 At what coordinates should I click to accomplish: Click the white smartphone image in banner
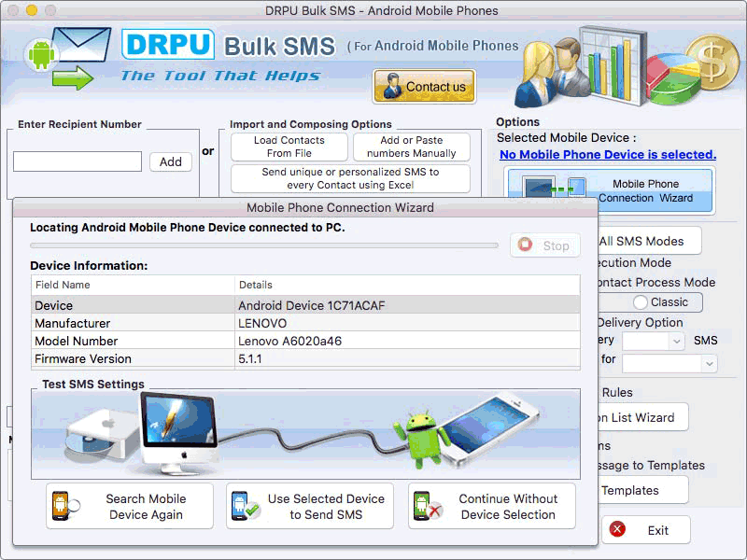point(491,430)
